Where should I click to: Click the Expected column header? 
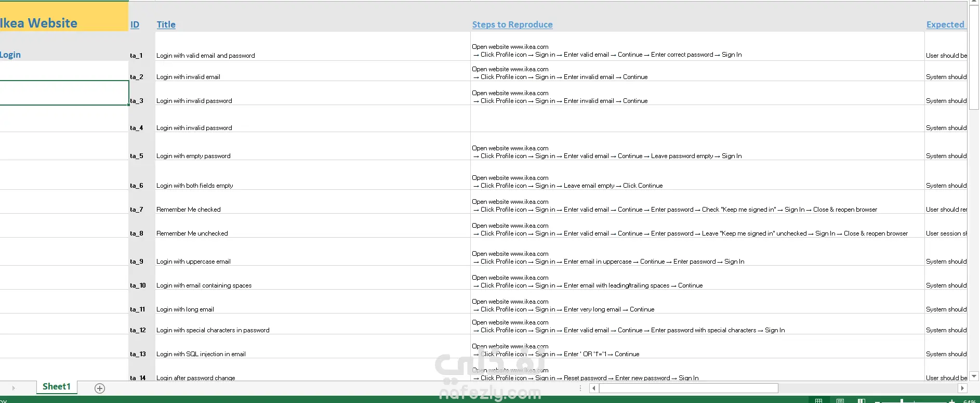[945, 24]
